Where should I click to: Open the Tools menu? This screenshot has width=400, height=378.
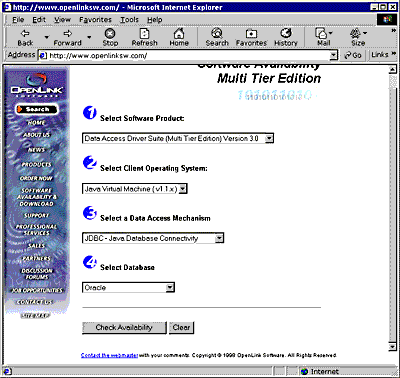point(129,20)
